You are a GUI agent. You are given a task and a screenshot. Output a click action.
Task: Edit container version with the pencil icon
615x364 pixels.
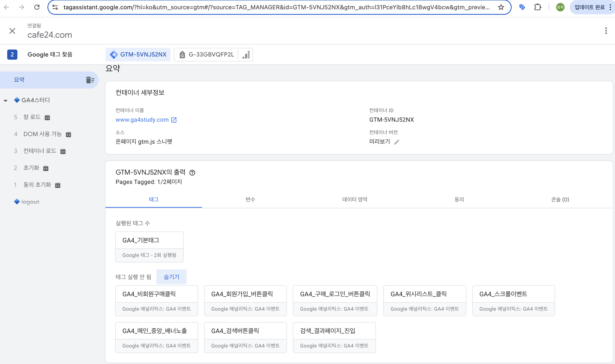click(x=397, y=142)
